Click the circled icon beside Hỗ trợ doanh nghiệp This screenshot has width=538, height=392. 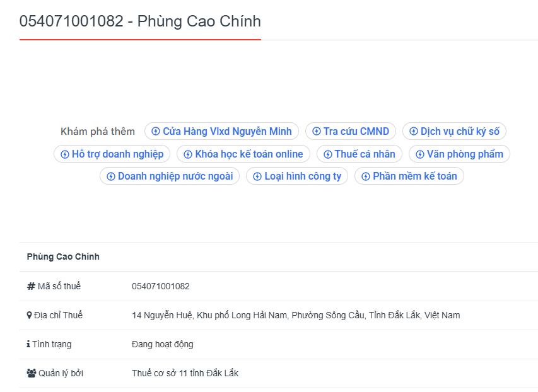click(x=65, y=154)
